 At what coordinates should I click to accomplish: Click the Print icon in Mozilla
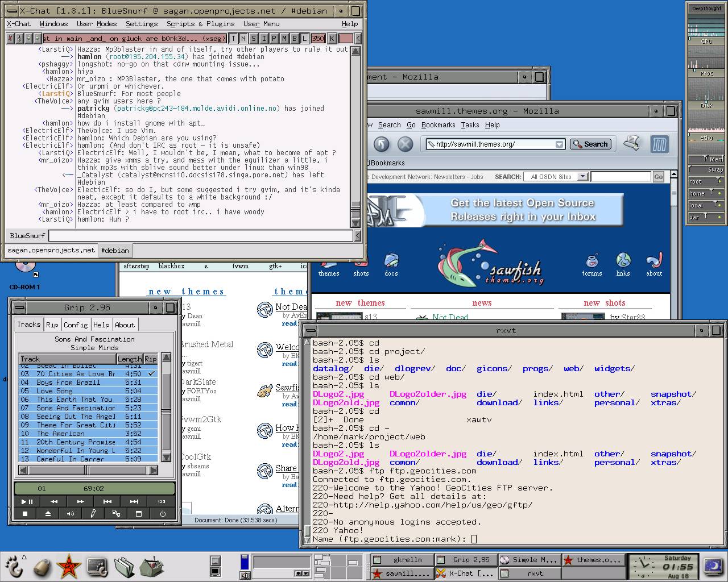(x=632, y=143)
